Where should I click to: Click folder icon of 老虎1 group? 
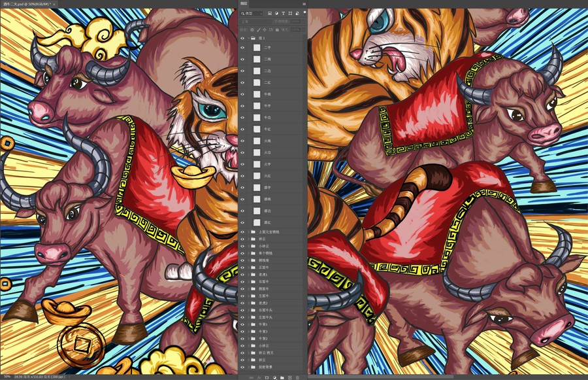pos(253,275)
